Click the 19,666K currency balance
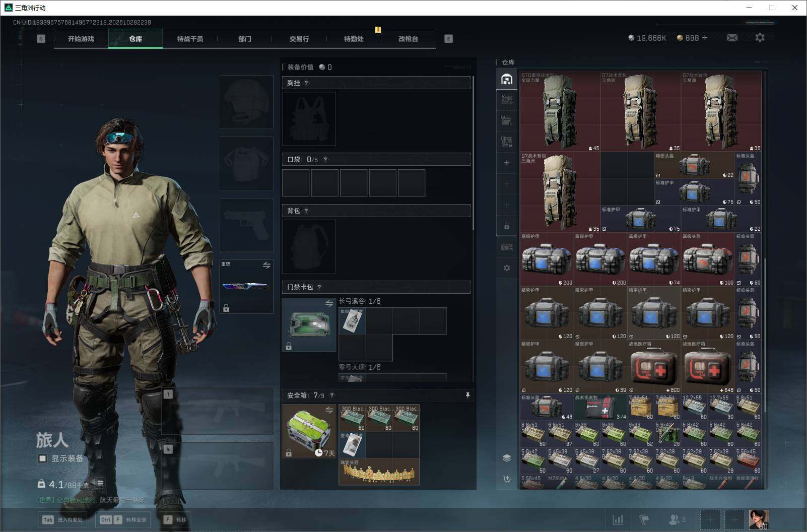Image resolution: width=807 pixels, height=532 pixels. (647, 38)
